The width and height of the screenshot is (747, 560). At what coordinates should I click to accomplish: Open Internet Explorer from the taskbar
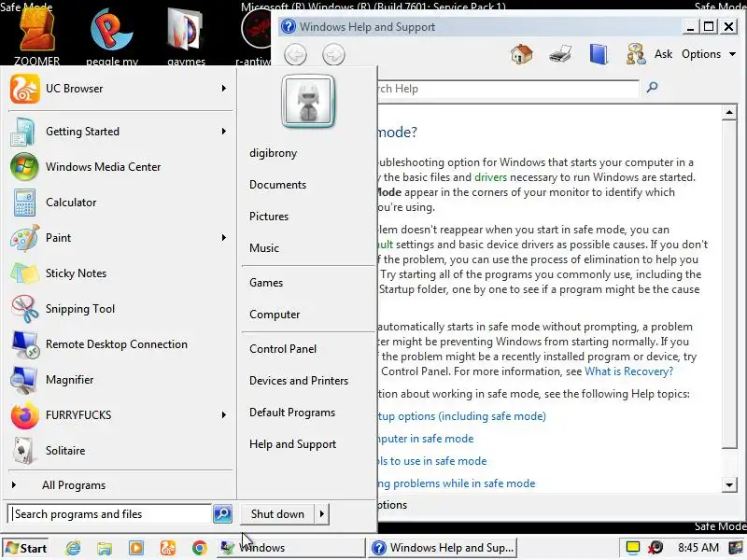tap(73, 548)
